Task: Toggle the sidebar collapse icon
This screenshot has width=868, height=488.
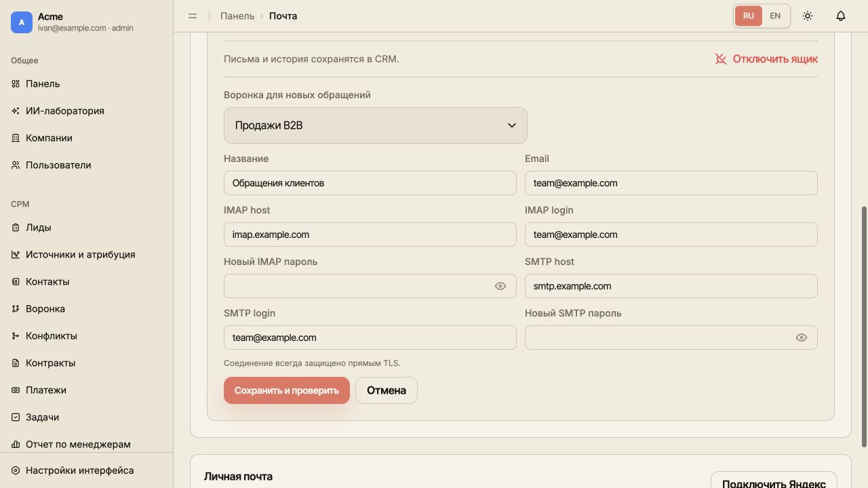Action: [x=193, y=16]
